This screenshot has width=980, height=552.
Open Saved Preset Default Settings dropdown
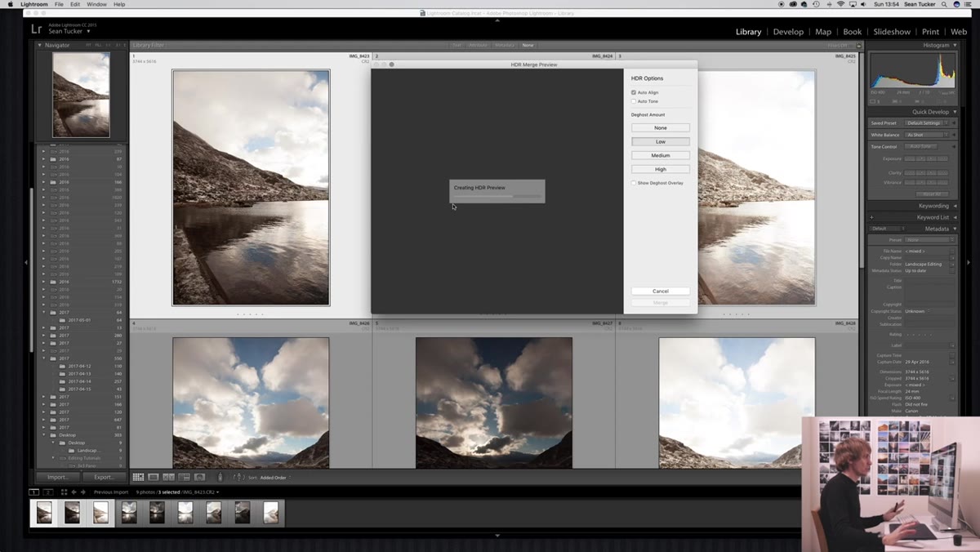(x=926, y=122)
